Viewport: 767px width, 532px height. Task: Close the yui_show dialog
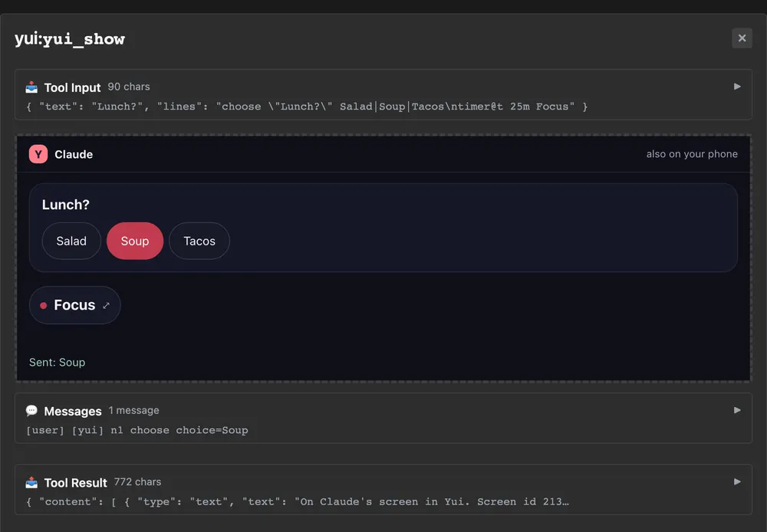point(742,38)
